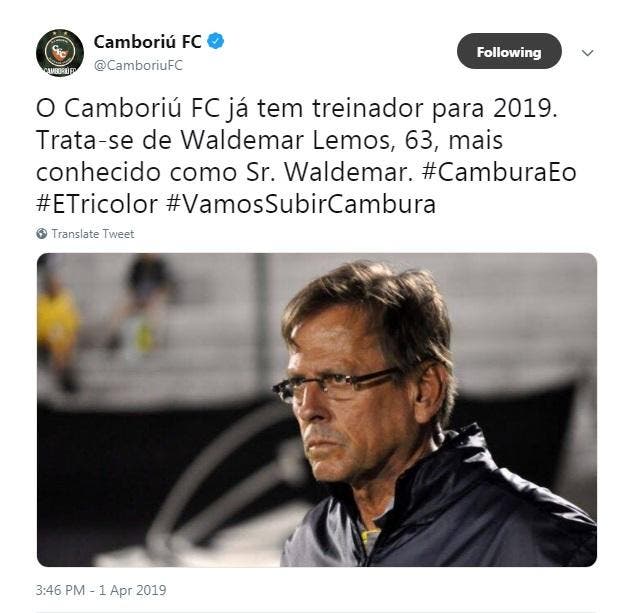This screenshot has width=630, height=613.
Task: Open the Camboriú FC profile avatar
Action: point(60,53)
